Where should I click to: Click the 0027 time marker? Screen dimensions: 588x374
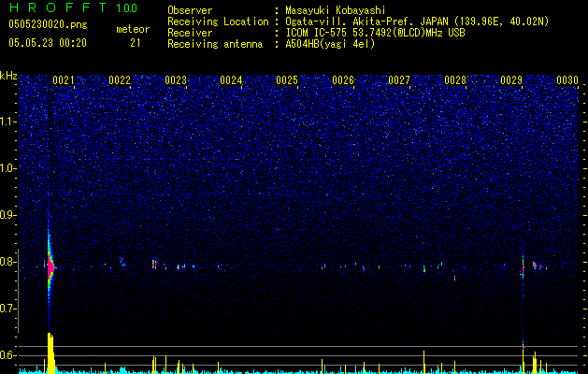point(399,80)
